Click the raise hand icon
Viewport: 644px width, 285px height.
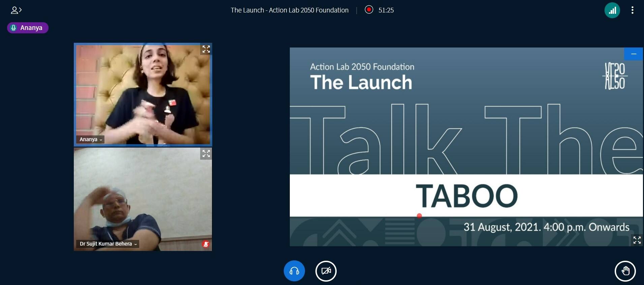click(625, 271)
